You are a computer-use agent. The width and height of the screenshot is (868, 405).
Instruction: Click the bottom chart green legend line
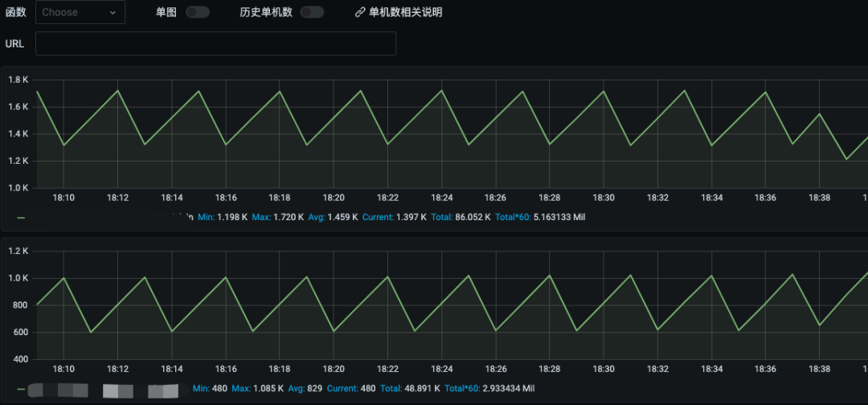tap(21, 389)
